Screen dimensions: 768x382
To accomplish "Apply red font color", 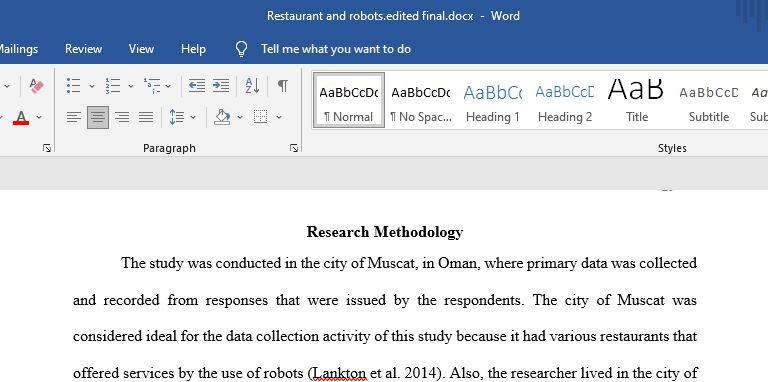I will tap(21, 118).
